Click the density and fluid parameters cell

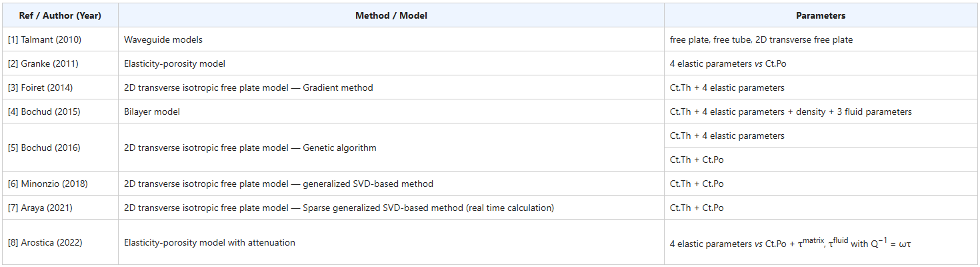[821, 111]
